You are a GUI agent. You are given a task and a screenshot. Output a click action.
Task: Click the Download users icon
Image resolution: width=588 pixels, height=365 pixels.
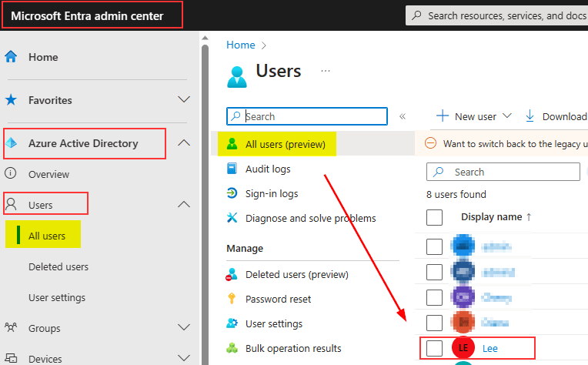530,116
